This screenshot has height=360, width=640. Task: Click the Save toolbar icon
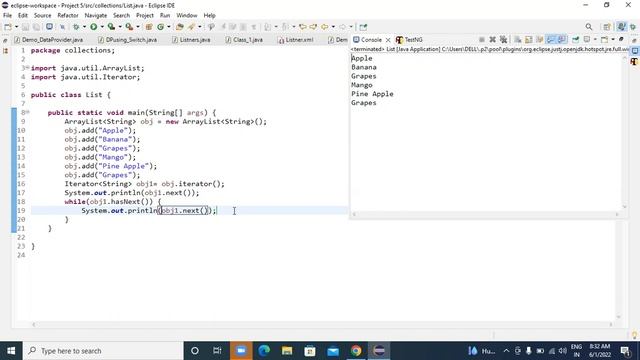tap(25, 27)
